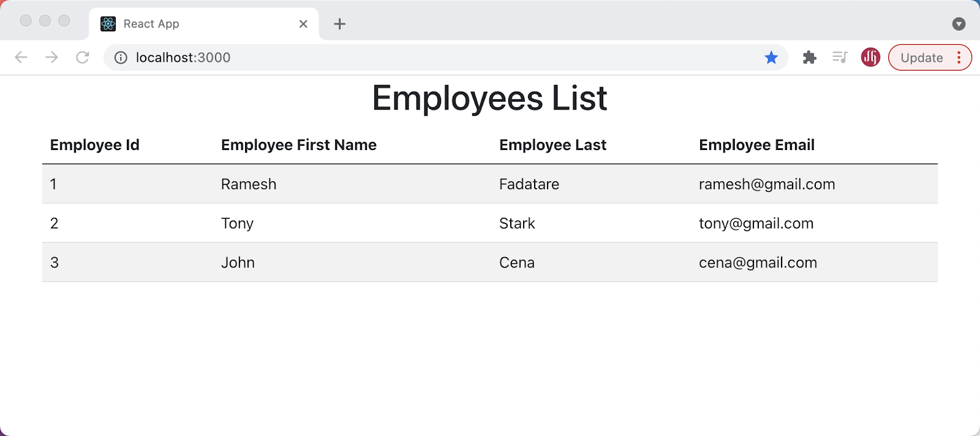Select the React App tab

(x=184, y=24)
